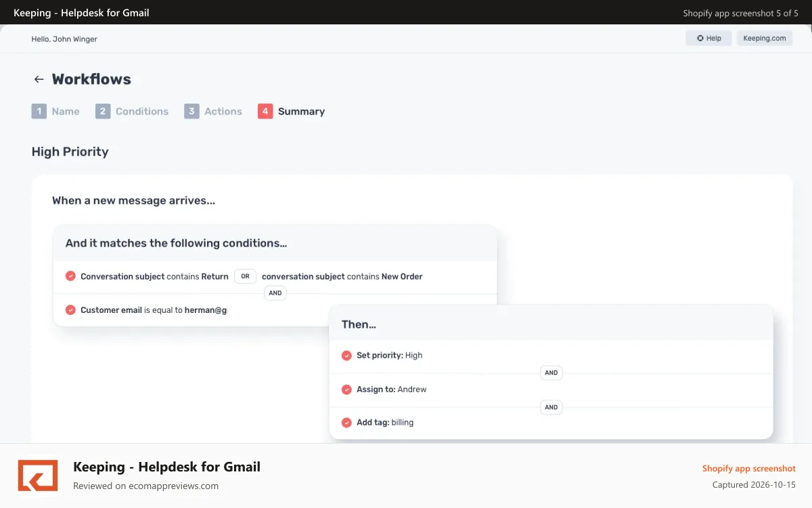
Task: Click check icon beside Add tag: billing
Action: coord(346,422)
